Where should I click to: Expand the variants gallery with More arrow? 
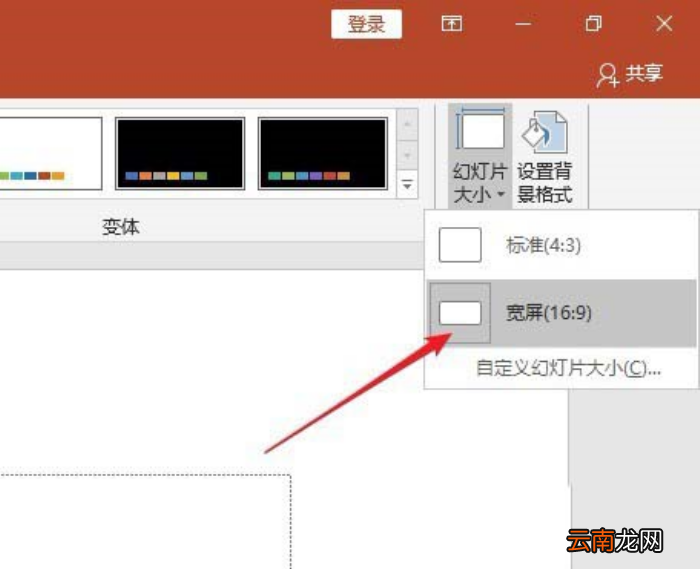[407, 184]
